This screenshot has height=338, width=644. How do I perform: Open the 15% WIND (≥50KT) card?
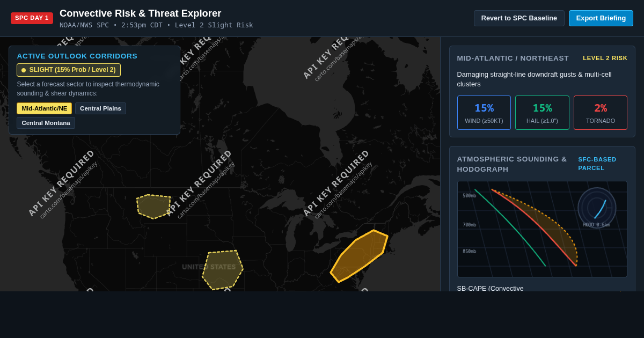tap(484, 113)
